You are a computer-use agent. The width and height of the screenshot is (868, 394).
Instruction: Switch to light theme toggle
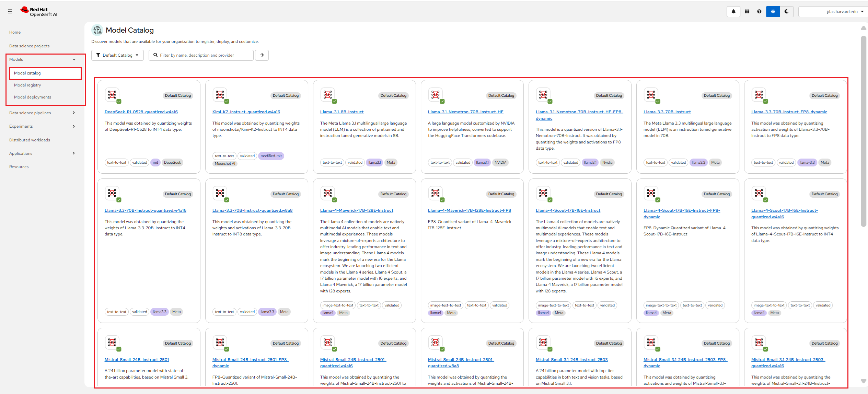pyautogui.click(x=773, y=12)
